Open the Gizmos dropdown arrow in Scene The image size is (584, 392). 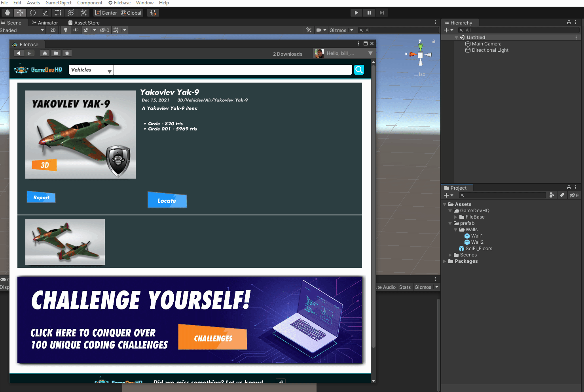click(x=352, y=30)
